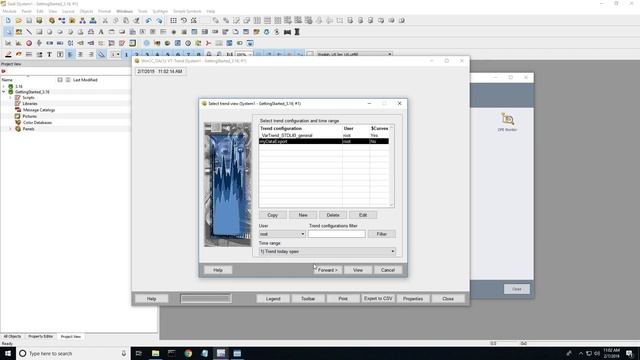The height and width of the screenshot is (360, 640).
Task: Select the primitive Text 'A' tool
Action: (101, 32)
